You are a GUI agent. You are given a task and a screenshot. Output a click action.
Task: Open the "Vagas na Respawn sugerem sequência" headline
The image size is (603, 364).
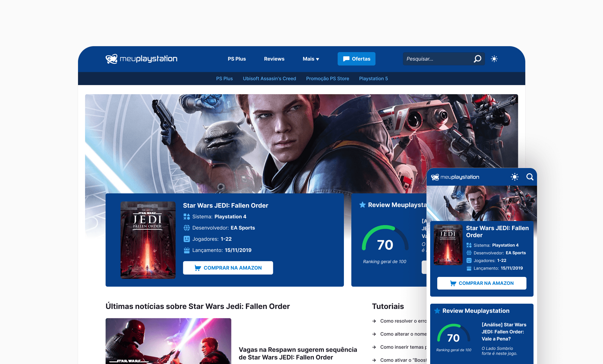[298, 353]
